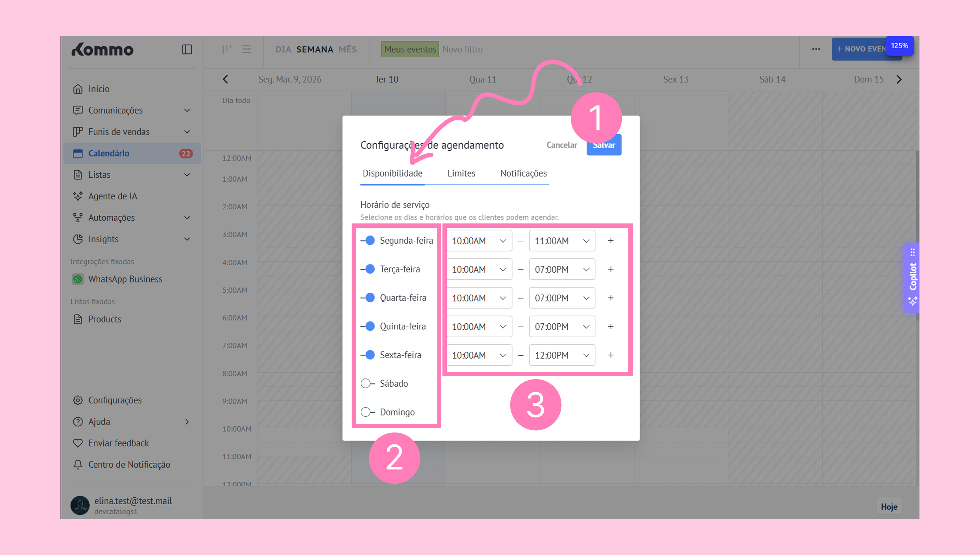The image size is (980, 555).
Task: Open the three-dots more options menu
Action: click(x=816, y=49)
